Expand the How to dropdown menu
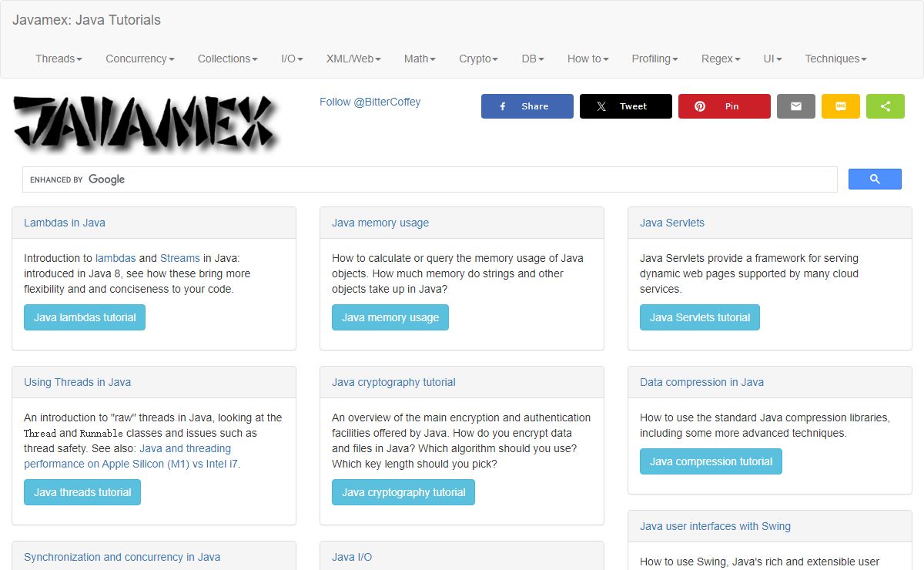This screenshot has width=924, height=570. [588, 59]
